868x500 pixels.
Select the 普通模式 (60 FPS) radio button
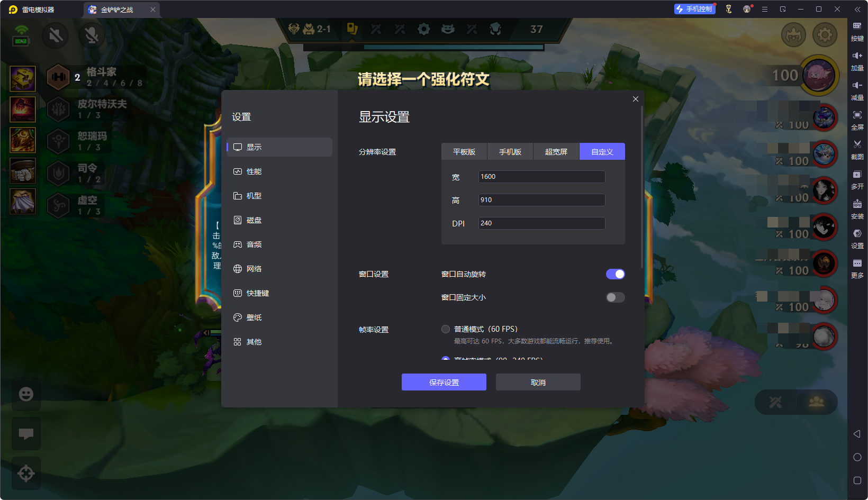point(446,329)
